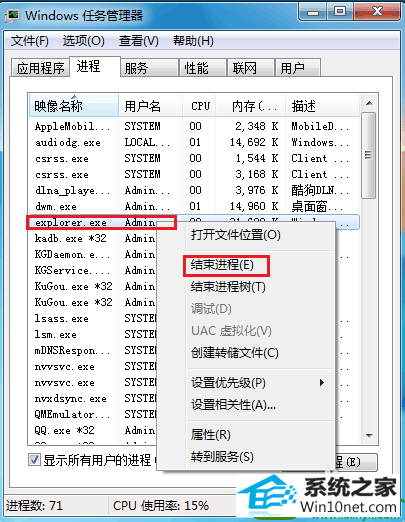Select csrss.exe row using 3,168 K
This screenshot has height=522, width=405.
point(193,174)
